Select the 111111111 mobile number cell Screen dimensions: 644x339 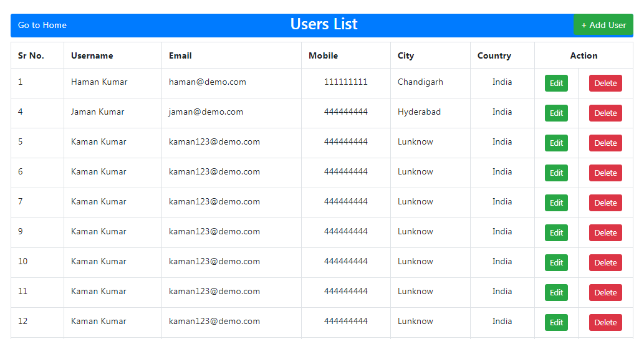(346, 82)
